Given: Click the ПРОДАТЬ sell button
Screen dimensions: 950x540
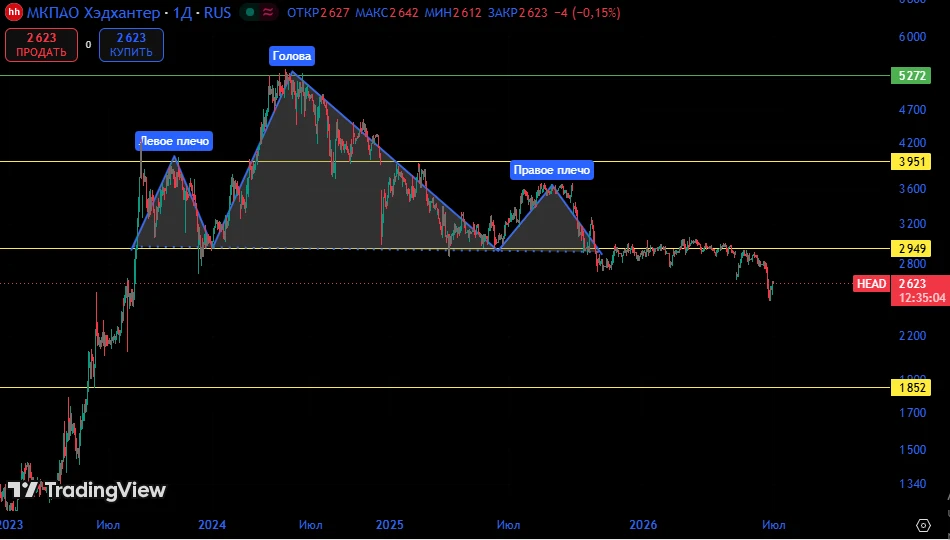Looking at the screenshot, I should click(x=41, y=45).
